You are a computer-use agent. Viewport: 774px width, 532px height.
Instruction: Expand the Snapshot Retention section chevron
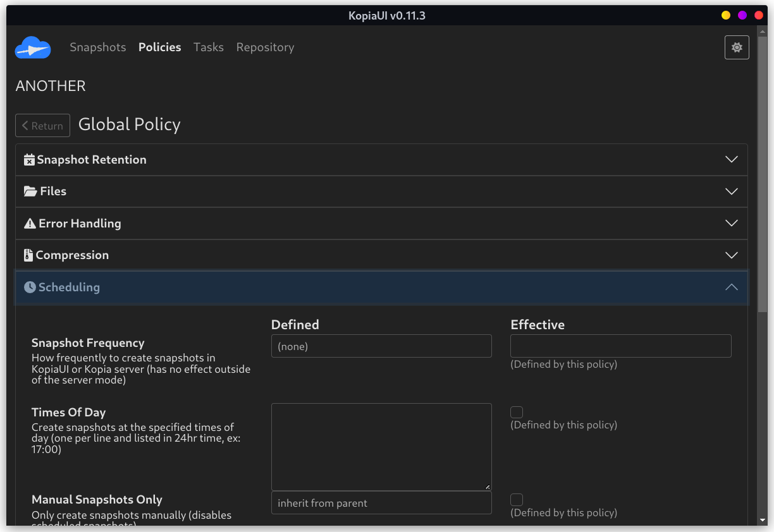coord(732,160)
